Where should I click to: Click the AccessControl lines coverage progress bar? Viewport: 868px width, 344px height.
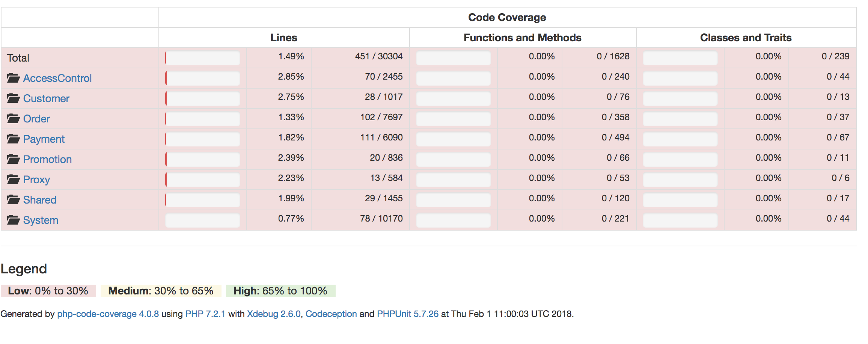(203, 78)
